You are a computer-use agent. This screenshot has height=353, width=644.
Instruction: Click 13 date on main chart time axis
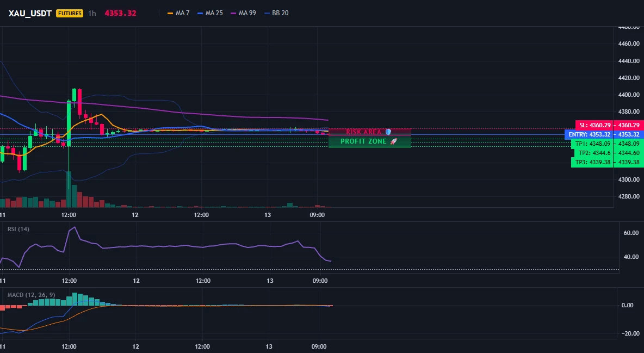[268, 215]
